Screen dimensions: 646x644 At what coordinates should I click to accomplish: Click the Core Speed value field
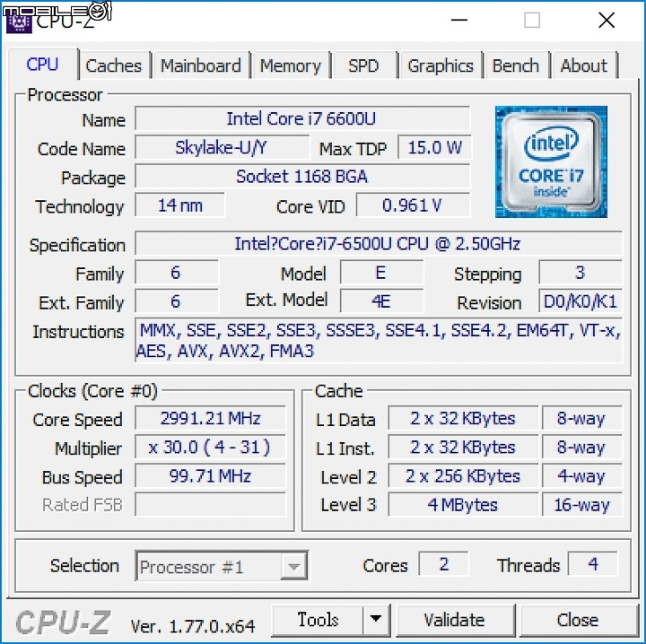pyautogui.click(x=210, y=419)
